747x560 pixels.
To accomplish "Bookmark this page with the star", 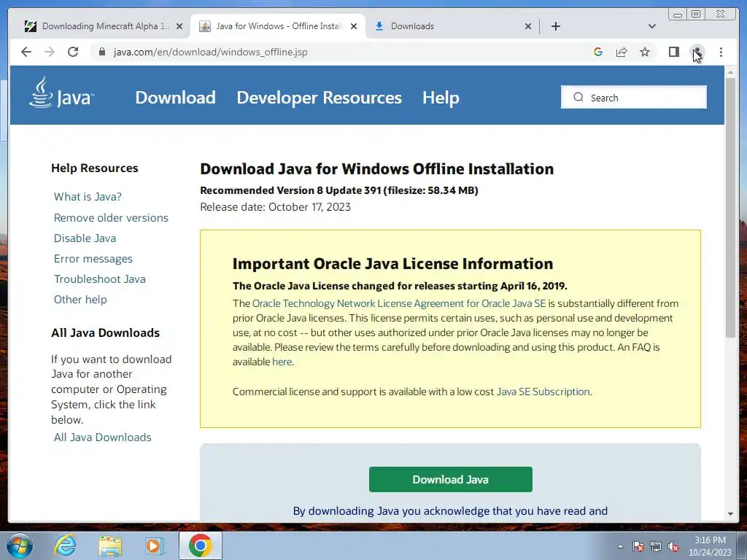I will coord(645,52).
